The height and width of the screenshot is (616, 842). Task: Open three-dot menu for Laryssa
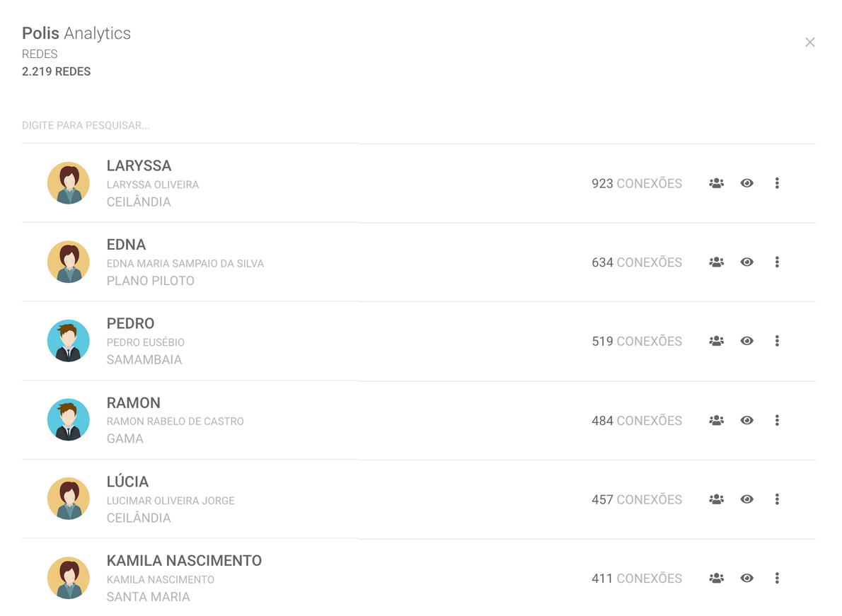[777, 183]
